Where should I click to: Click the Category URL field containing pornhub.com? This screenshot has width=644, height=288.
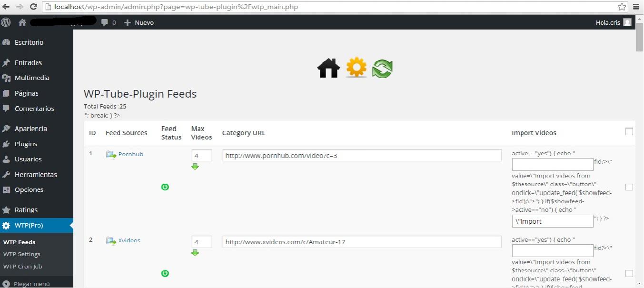pos(362,156)
